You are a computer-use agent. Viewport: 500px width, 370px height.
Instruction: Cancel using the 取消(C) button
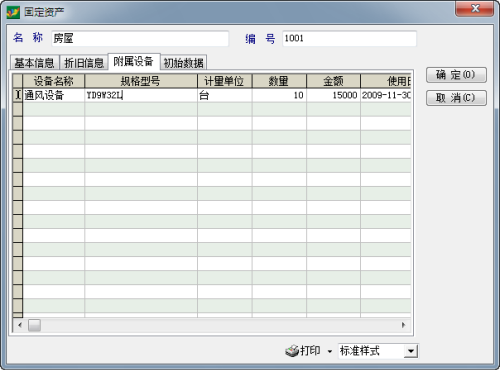[456, 98]
